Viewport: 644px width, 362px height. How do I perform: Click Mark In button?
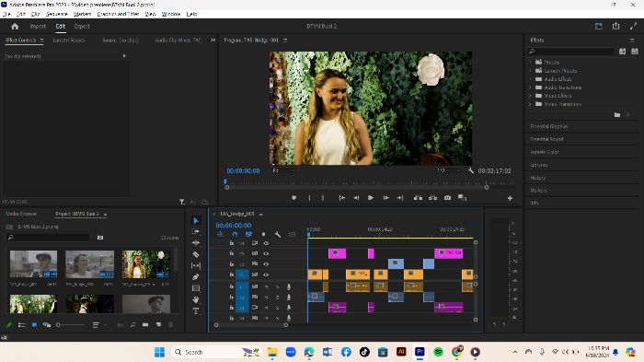coord(309,198)
